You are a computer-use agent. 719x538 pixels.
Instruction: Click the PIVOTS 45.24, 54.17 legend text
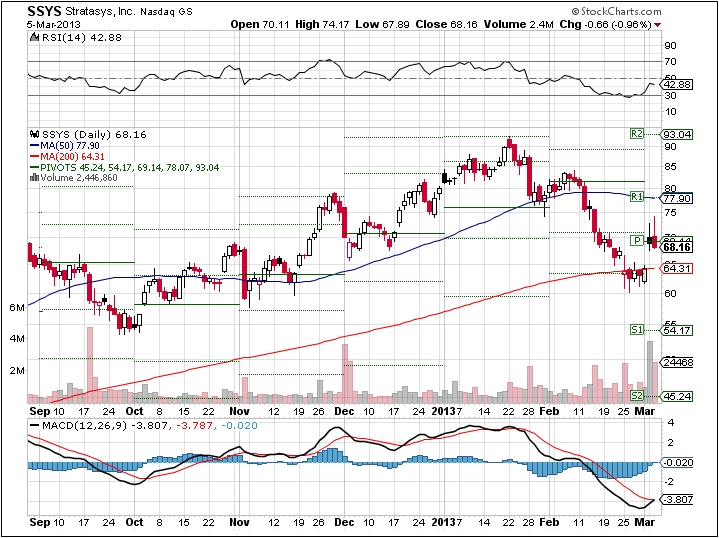[x=130, y=167]
